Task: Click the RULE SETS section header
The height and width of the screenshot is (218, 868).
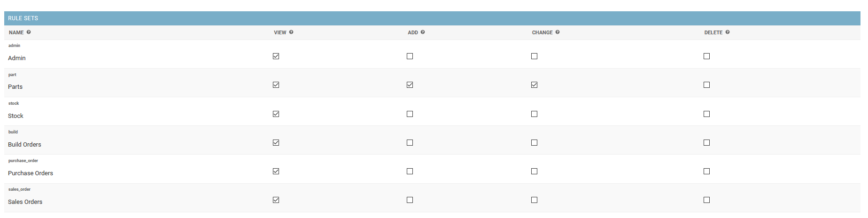Action: tap(23, 18)
